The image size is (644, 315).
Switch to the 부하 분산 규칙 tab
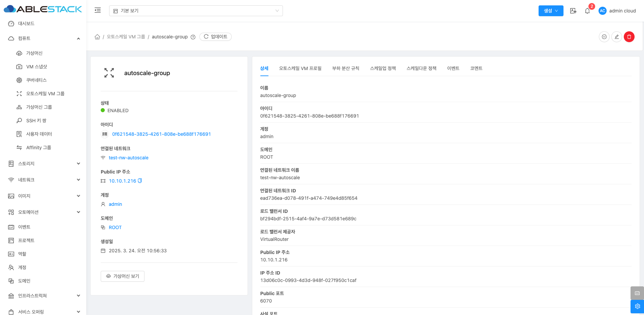click(346, 68)
